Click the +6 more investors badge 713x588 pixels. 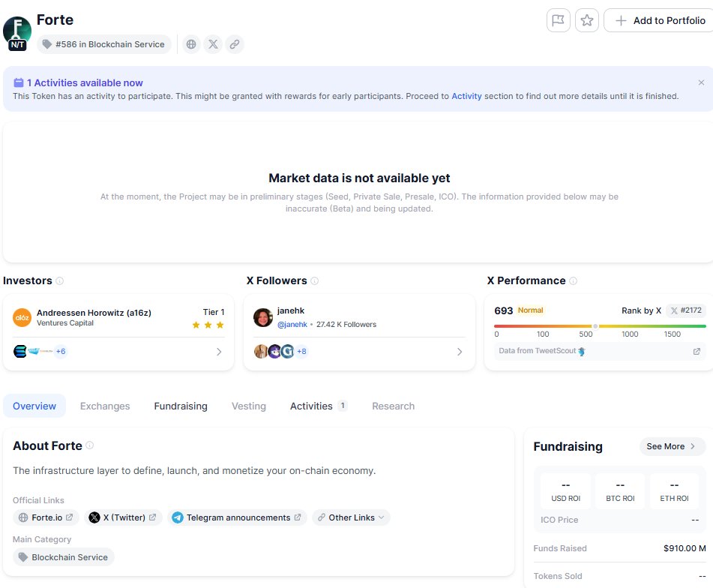tap(61, 351)
